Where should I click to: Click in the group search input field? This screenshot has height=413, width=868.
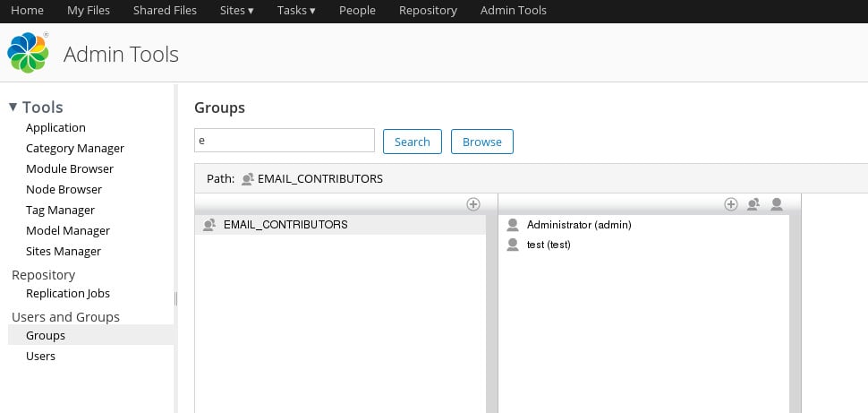click(x=285, y=141)
